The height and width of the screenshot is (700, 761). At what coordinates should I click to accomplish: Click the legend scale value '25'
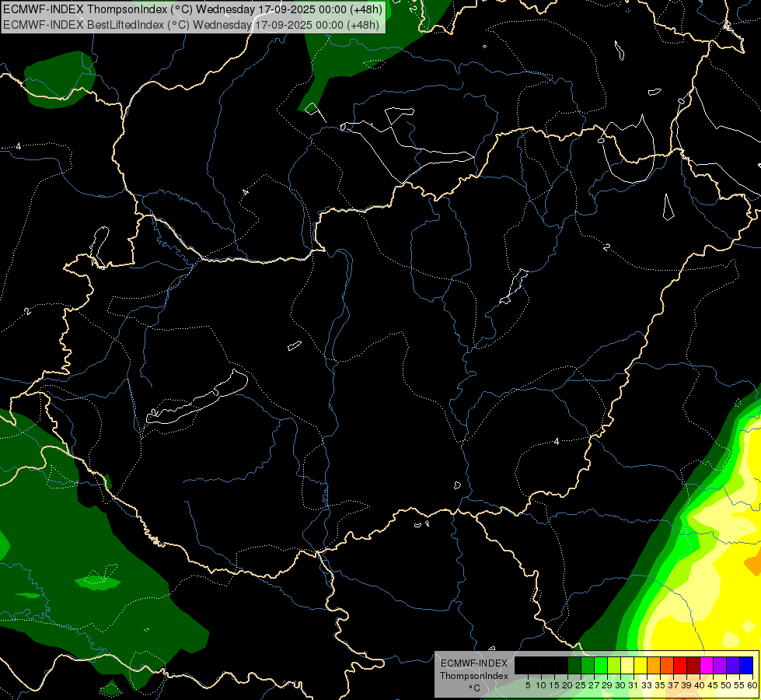tap(581, 685)
